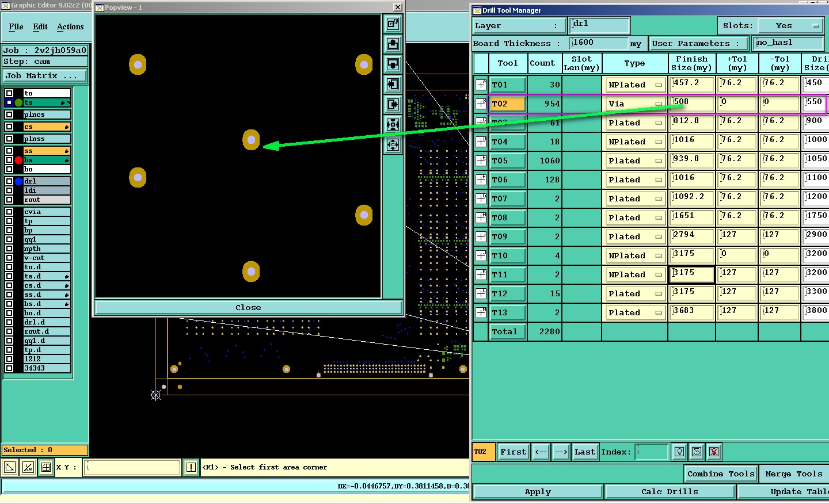Open the Type dropdown for tool T06
Image resolution: width=829 pixels, height=504 pixels.
point(635,180)
